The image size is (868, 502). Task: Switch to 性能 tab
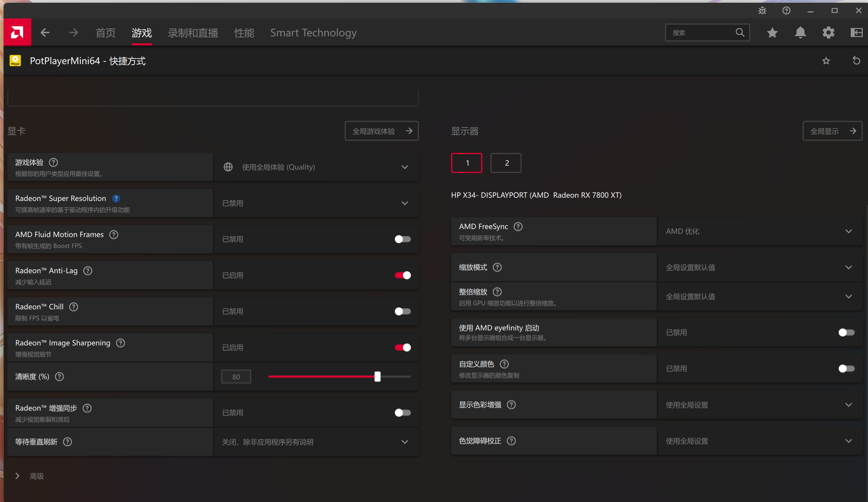(244, 33)
